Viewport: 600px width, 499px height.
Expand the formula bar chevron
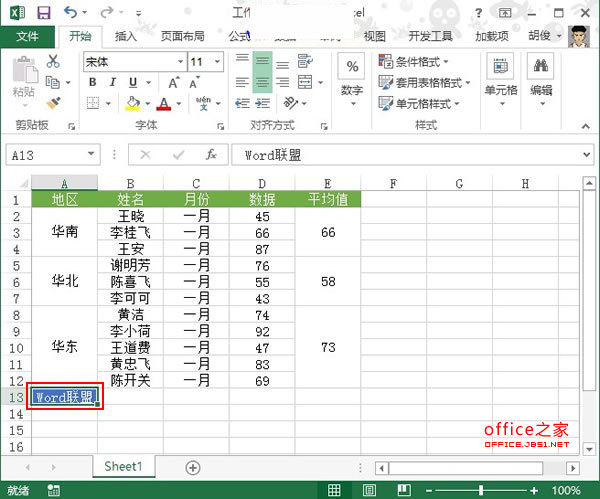587,155
